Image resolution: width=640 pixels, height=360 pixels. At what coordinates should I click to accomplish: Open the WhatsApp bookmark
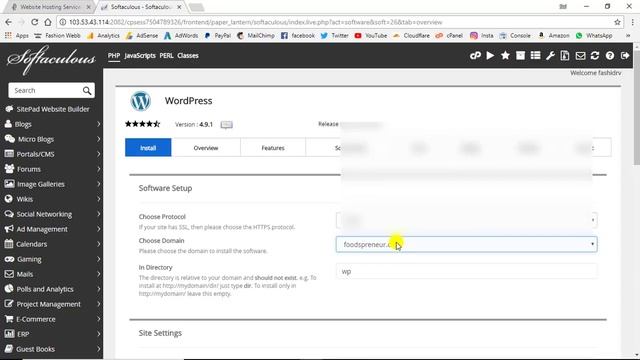(x=594, y=36)
